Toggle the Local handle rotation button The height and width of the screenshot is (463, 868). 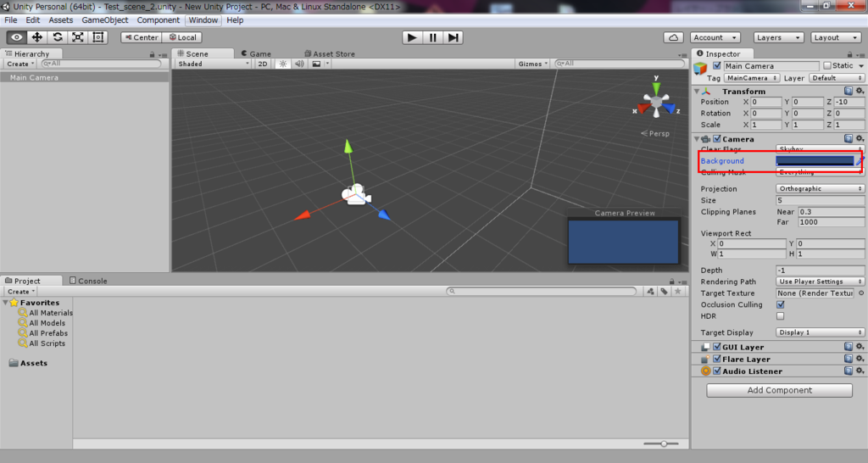182,37
